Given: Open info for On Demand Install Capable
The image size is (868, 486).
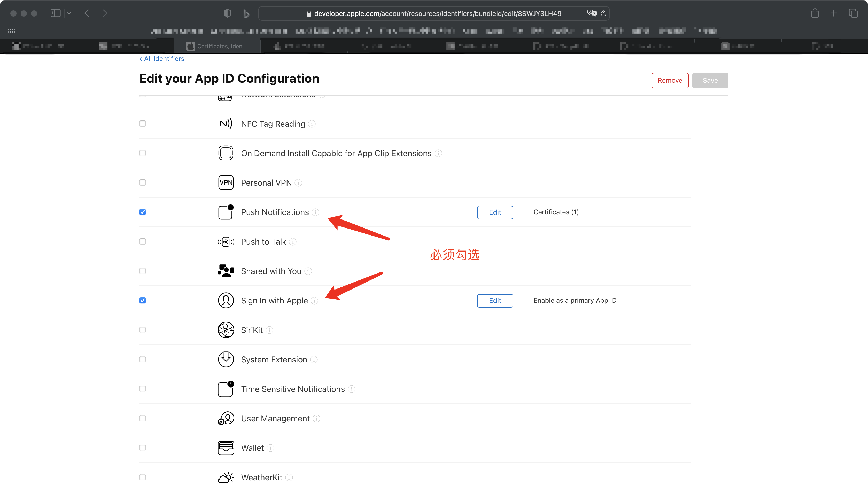Looking at the screenshot, I should (x=438, y=153).
